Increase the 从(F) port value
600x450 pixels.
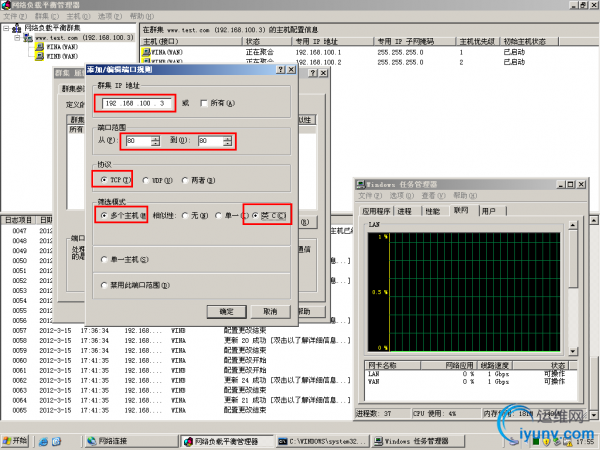(x=155, y=139)
